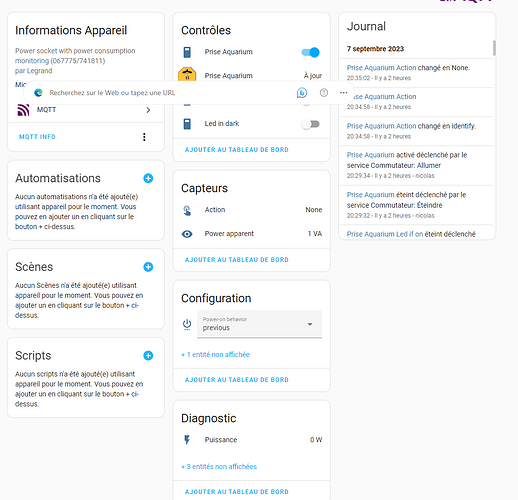The image size is (518, 500).
Task: Show the 3 hidden diagnostic entities
Action: point(219,467)
